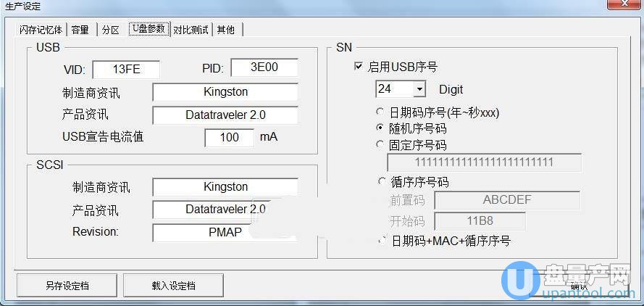Click the SCSI 产品资讯 Datatraveler field

[225, 210]
